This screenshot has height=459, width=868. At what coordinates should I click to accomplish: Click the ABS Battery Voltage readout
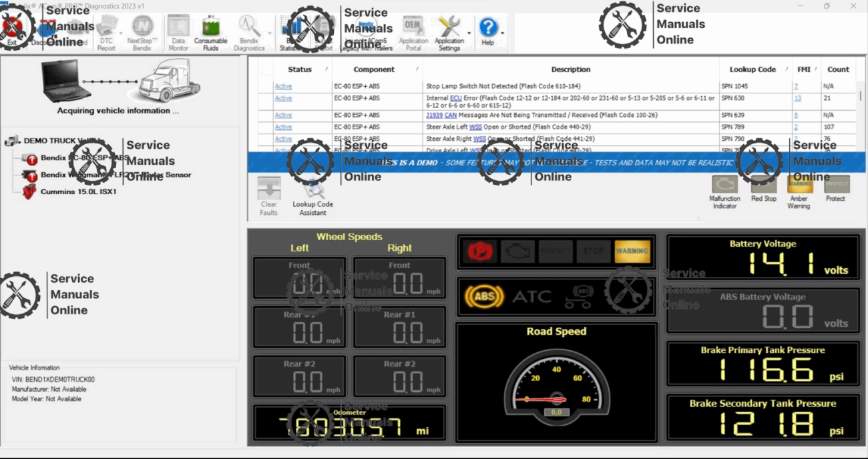coord(763,312)
